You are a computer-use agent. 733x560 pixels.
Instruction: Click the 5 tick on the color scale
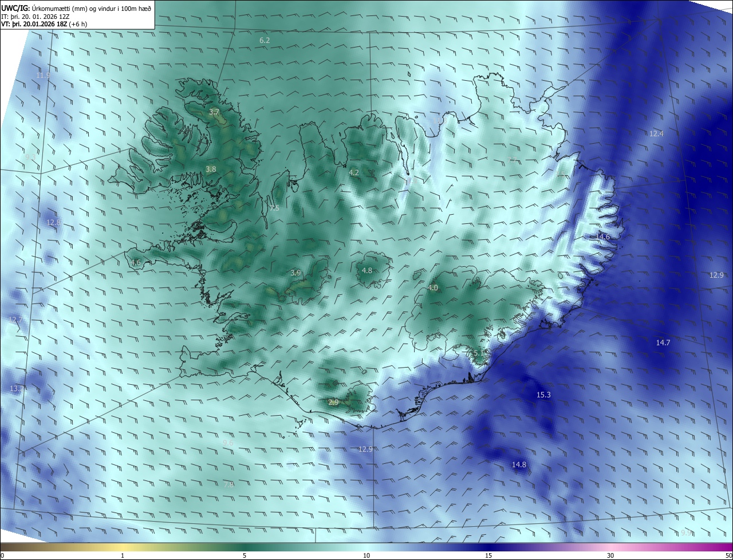[245, 555]
